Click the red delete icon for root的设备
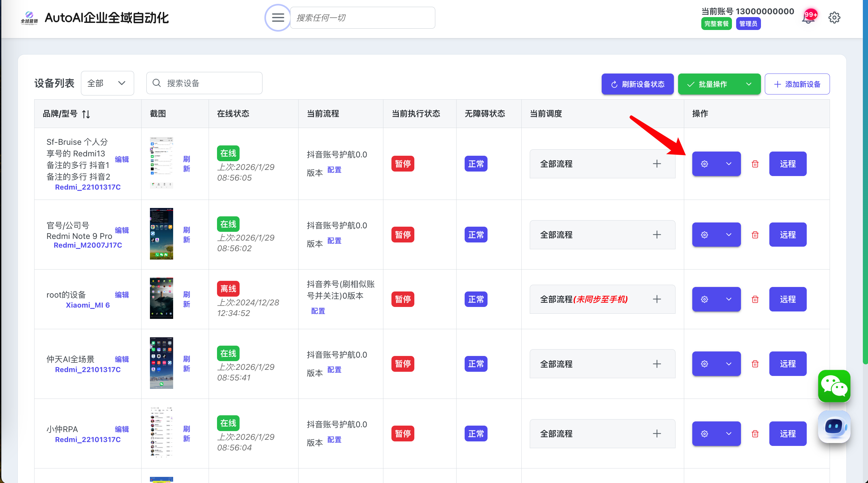 tap(755, 299)
